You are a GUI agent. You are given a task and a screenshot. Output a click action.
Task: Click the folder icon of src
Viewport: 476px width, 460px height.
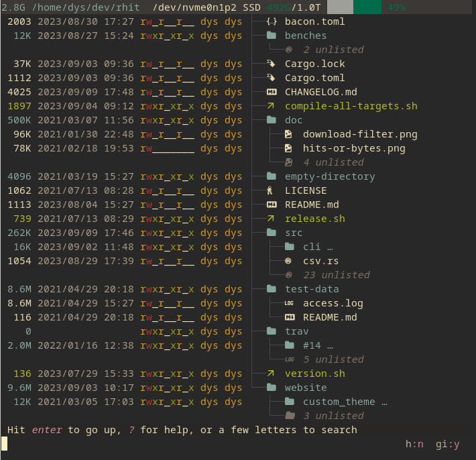click(x=272, y=233)
